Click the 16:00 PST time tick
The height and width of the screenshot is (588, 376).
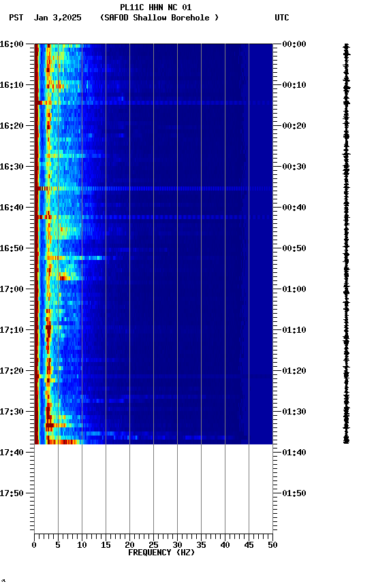tap(12, 44)
